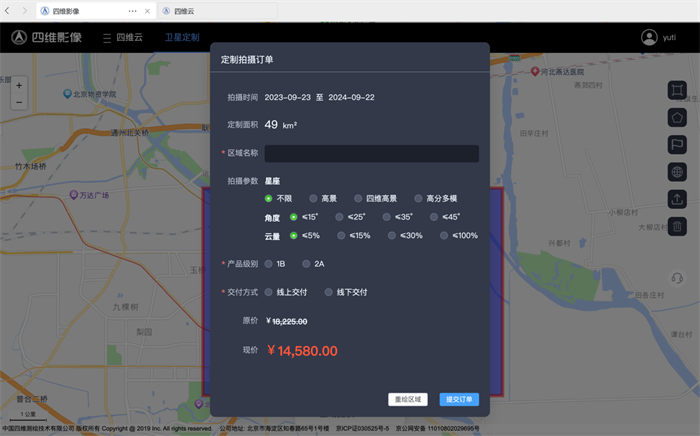This screenshot has width=700, height=436.
Task: Select the 四维高景 constellation option
Action: pos(358,198)
